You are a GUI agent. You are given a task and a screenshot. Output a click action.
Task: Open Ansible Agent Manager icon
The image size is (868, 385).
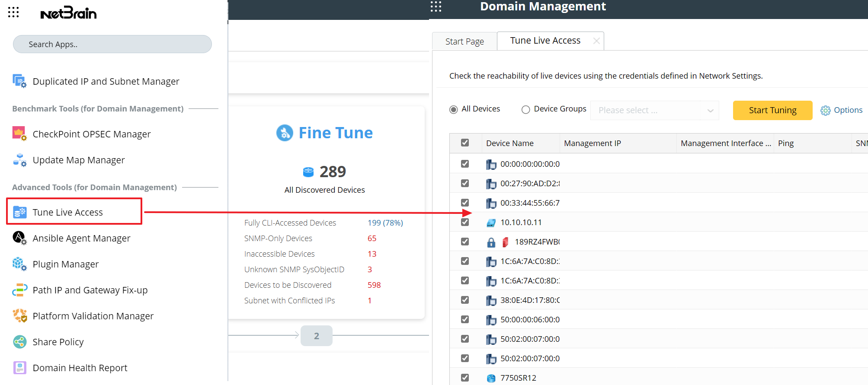(x=19, y=238)
